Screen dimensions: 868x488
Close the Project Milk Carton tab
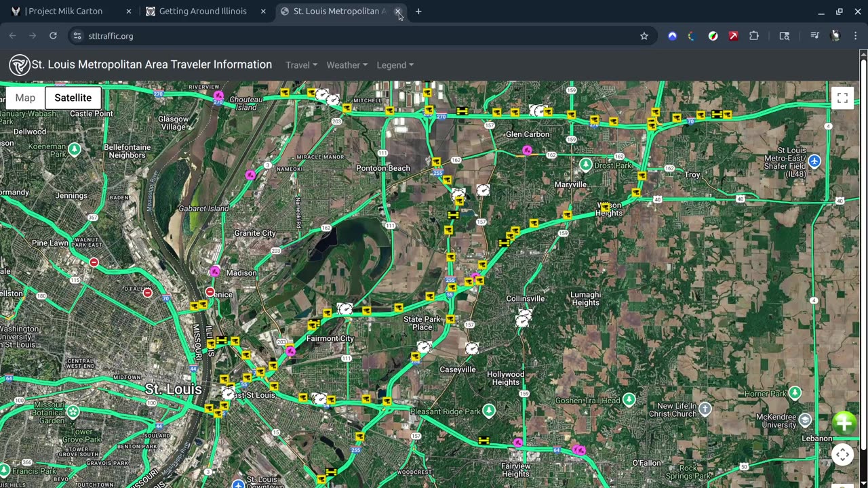coord(128,12)
